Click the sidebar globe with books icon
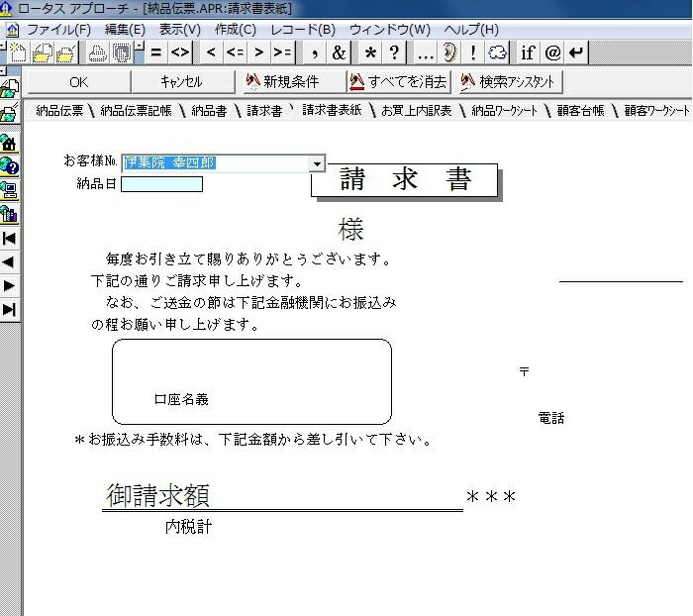The height and width of the screenshot is (616, 693). pos(10,215)
